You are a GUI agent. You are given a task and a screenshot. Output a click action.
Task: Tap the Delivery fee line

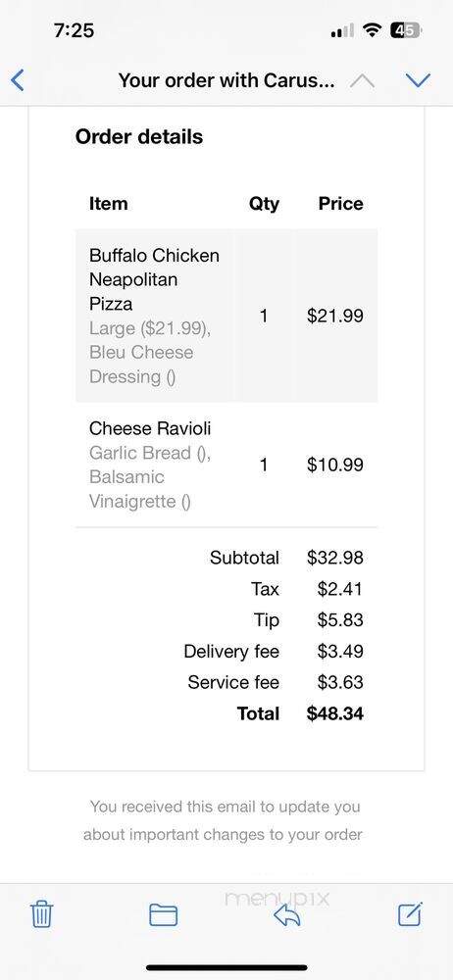[x=274, y=652]
